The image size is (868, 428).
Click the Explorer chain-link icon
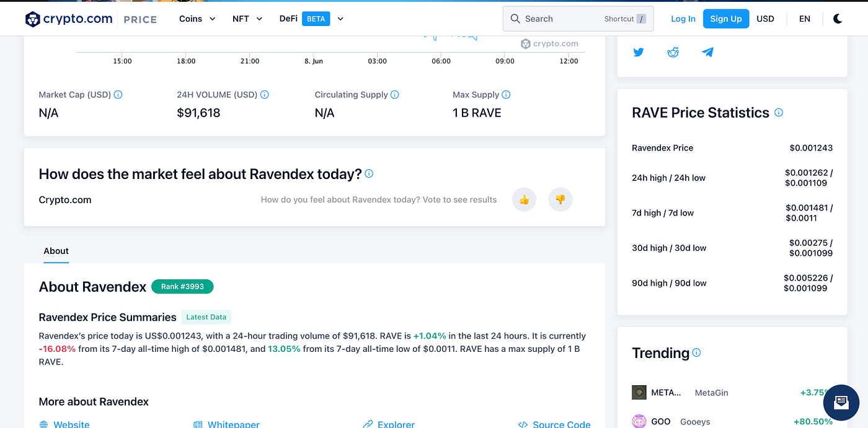click(368, 424)
